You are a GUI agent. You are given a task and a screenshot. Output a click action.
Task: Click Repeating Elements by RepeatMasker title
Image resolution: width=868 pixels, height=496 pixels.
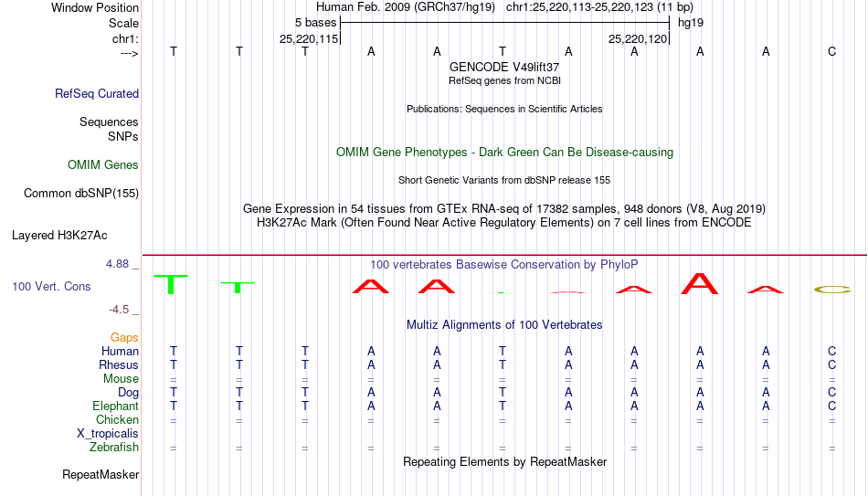(x=505, y=461)
